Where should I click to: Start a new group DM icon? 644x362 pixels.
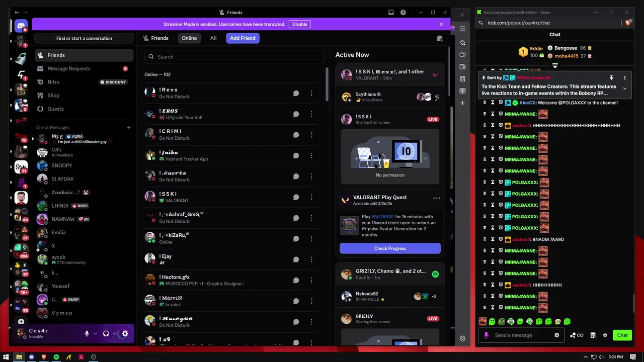tap(440, 38)
